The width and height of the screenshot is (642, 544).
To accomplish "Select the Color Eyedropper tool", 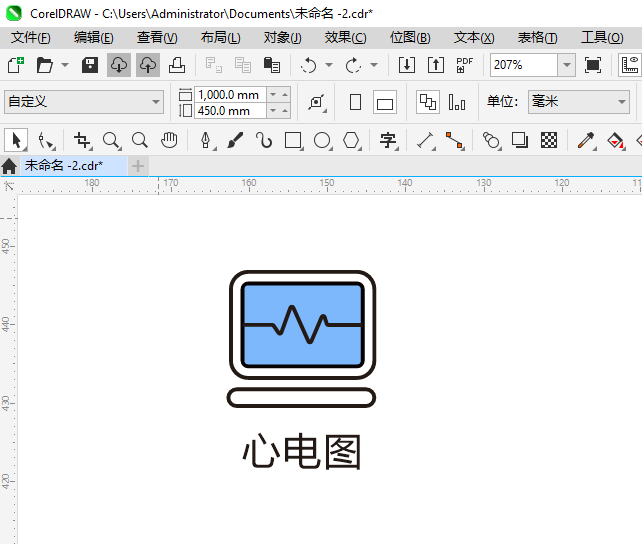I will click(x=586, y=140).
